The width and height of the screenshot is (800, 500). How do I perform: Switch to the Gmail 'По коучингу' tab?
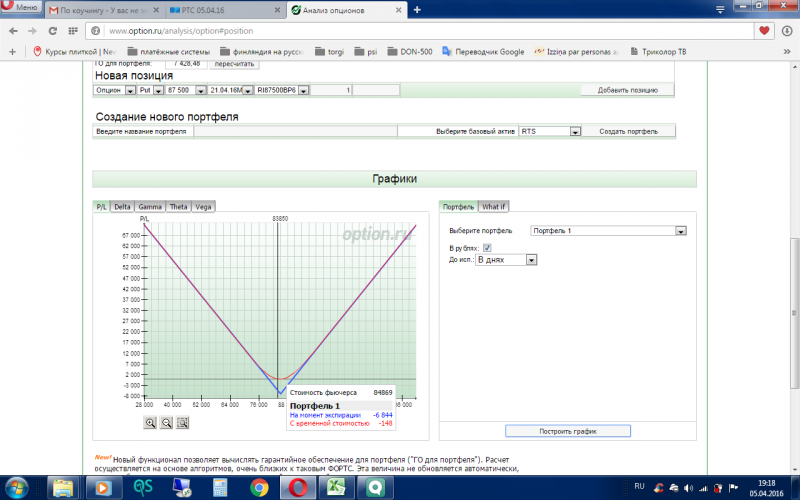click(x=104, y=10)
